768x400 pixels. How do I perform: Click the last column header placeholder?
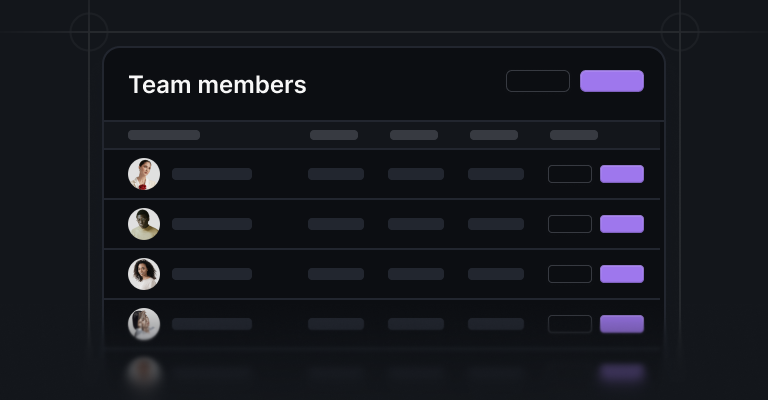tap(574, 135)
